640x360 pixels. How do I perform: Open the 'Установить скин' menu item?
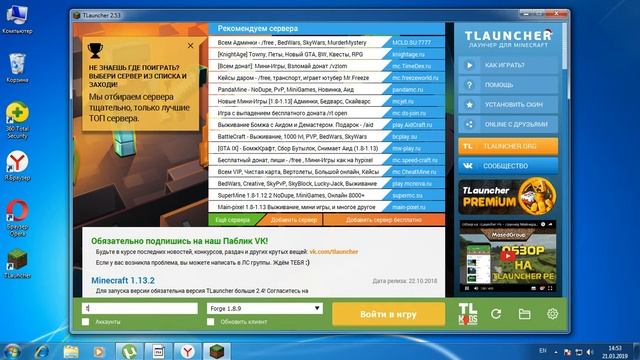[508, 105]
